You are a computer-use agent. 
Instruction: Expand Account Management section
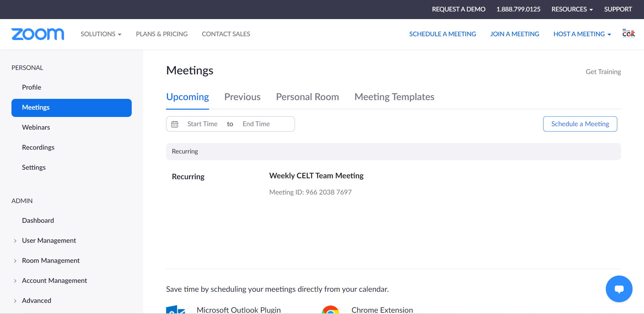[x=54, y=281]
